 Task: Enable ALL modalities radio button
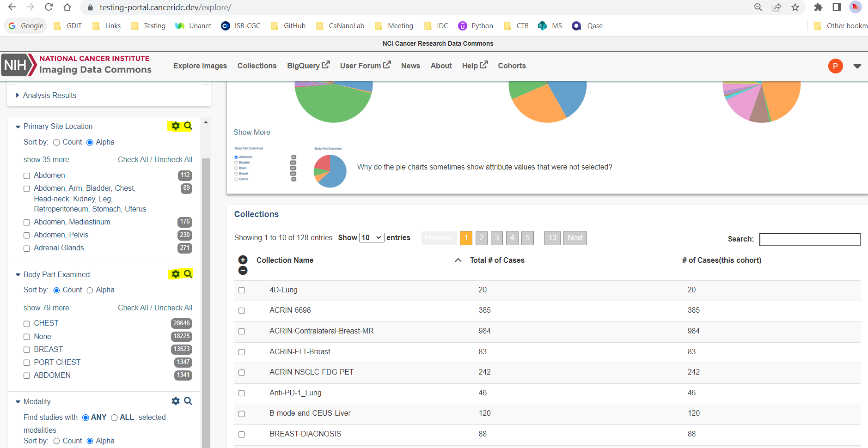[x=114, y=417]
